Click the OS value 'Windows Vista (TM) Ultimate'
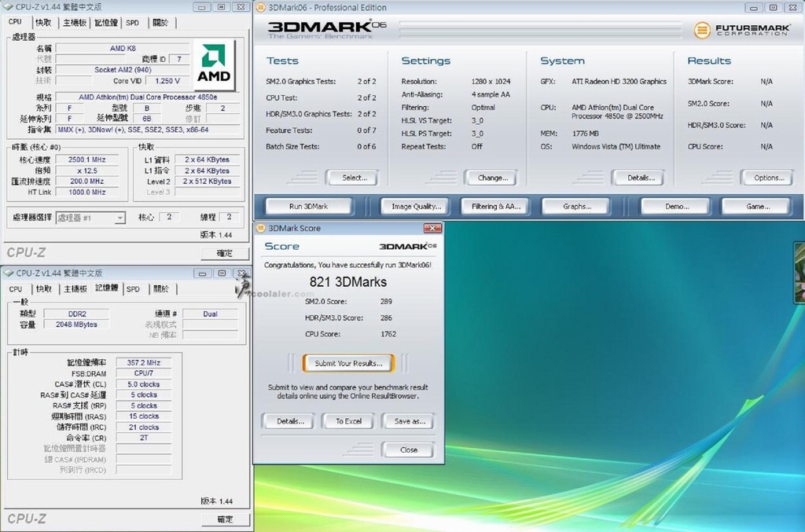 tap(616, 147)
